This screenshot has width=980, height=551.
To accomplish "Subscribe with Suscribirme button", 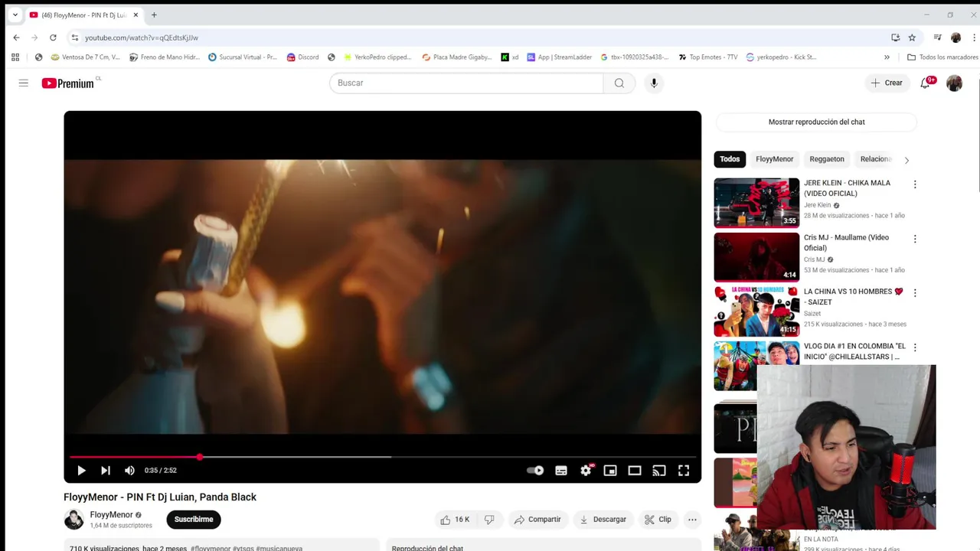I will coord(194,520).
